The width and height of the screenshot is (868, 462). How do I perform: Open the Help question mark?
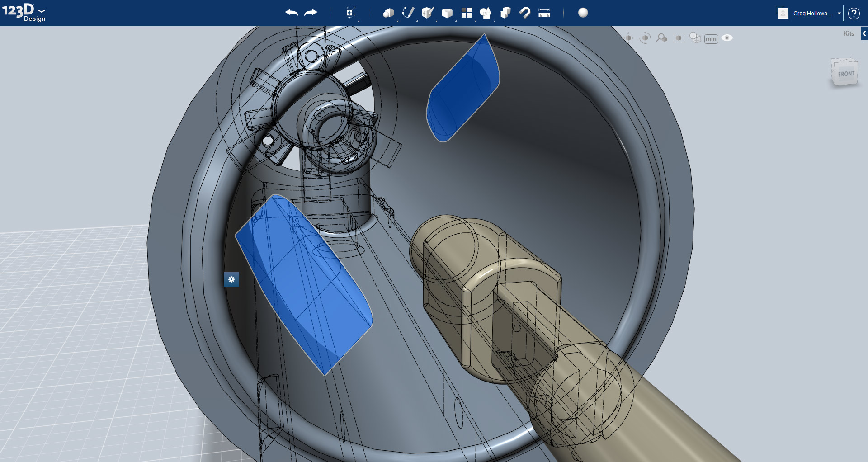(x=854, y=14)
